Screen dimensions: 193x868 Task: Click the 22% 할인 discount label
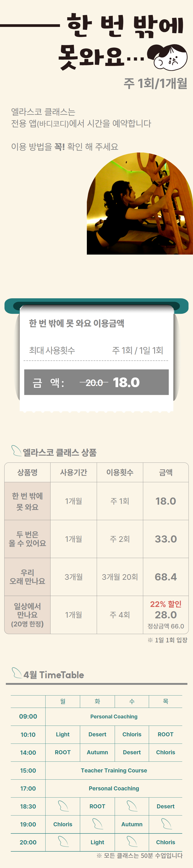(x=166, y=604)
